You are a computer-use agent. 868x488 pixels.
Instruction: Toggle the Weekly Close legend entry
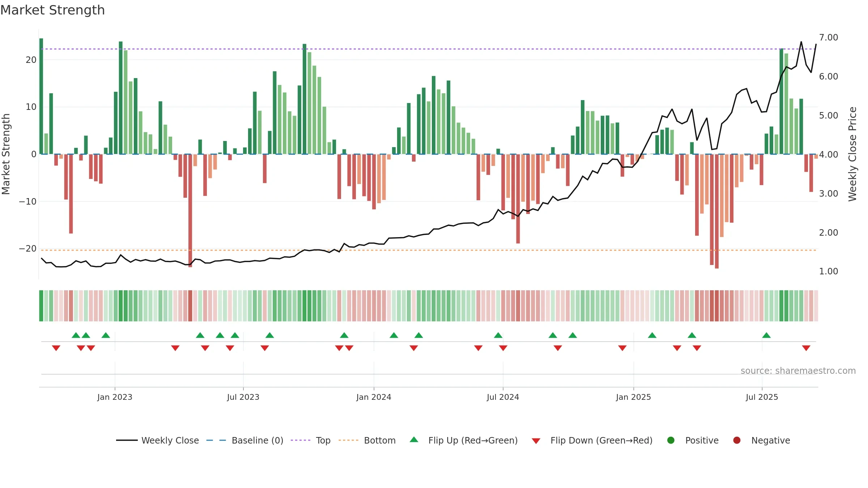click(157, 440)
